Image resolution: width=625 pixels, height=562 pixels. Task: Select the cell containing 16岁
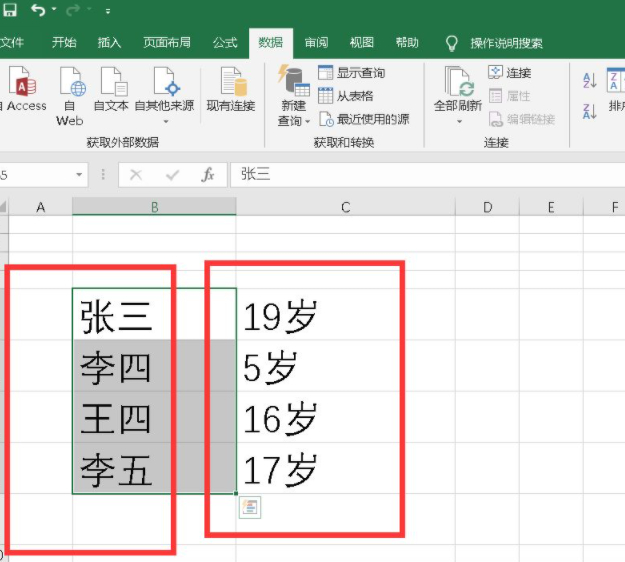click(346, 417)
